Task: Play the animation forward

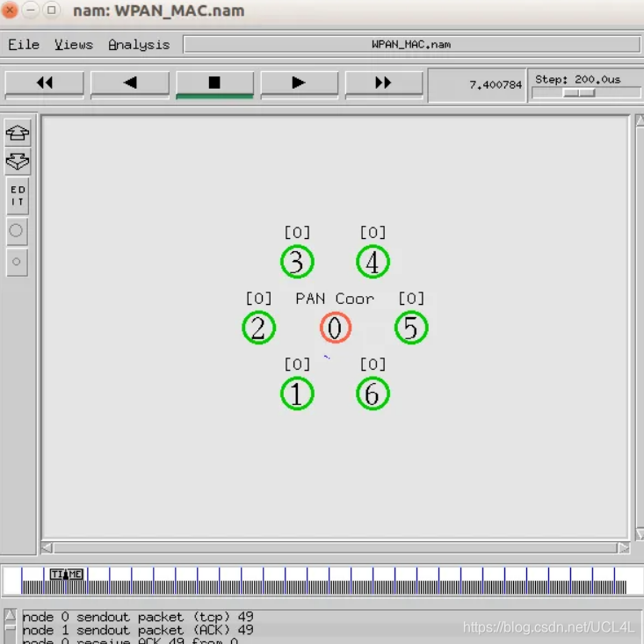Action: pyautogui.click(x=299, y=83)
